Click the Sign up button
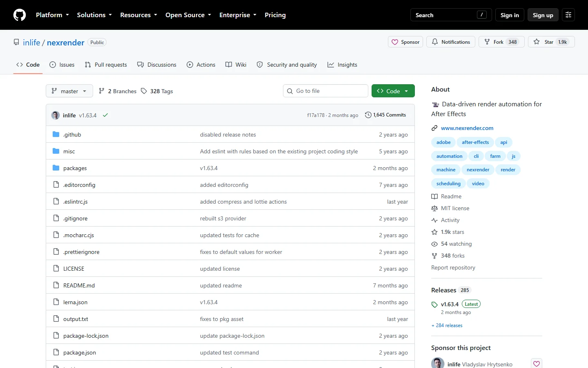Screen dimensions: 588x368 543,15
